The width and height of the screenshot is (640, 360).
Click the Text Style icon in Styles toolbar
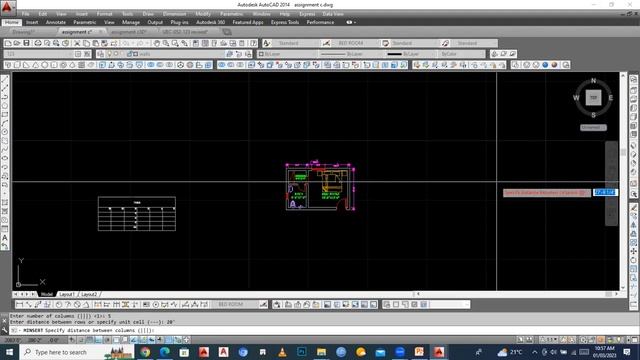[x=267, y=43]
